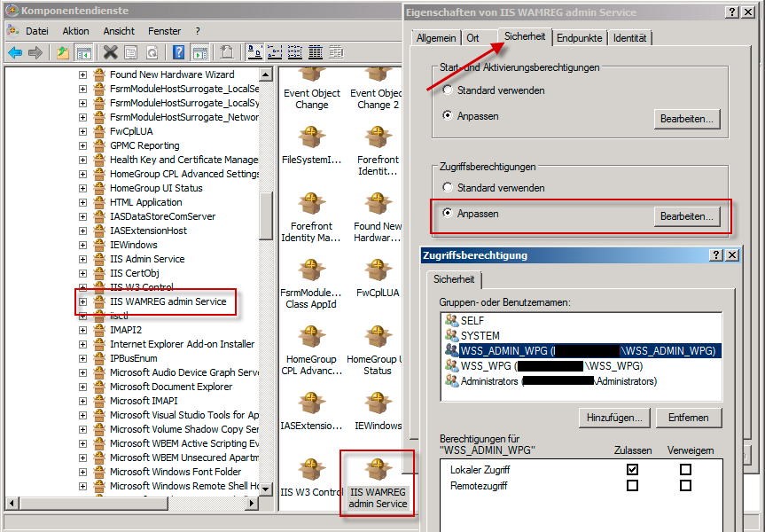This screenshot has width=765, height=532.
Task: Open the Fenster menu
Action: point(164,31)
